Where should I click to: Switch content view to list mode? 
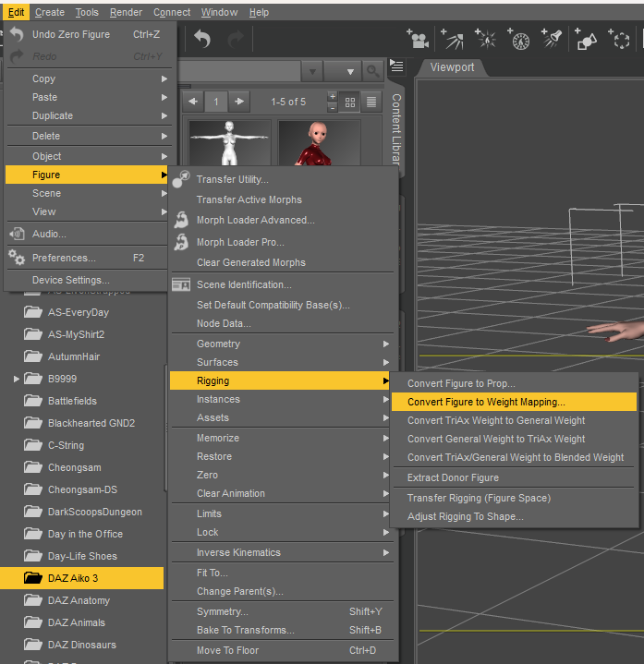pyautogui.click(x=371, y=102)
